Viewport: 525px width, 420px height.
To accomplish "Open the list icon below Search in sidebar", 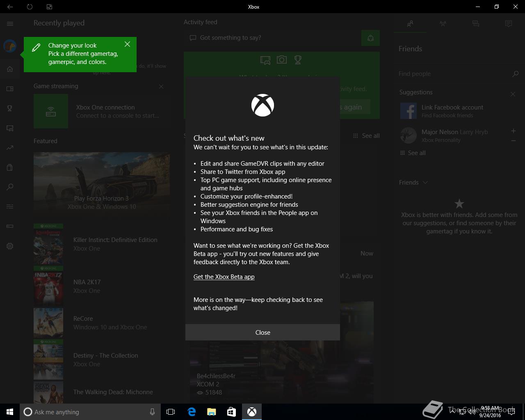I will coord(10,206).
